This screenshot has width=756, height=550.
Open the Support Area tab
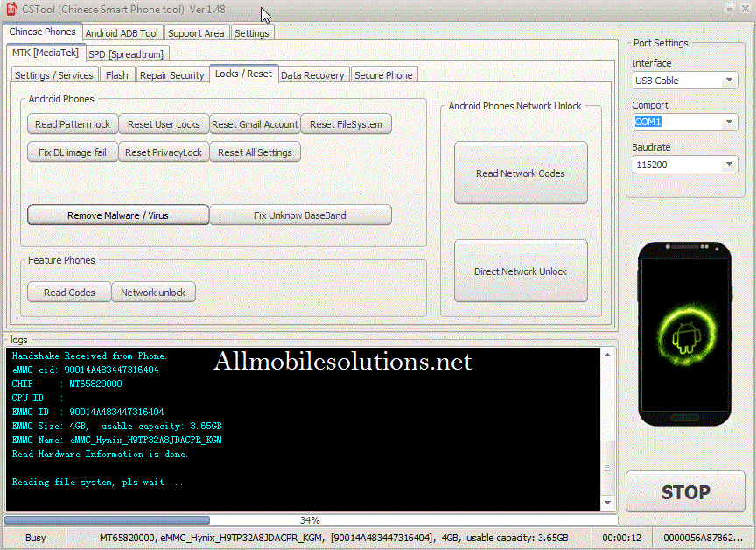pyautogui.click(x=196, y=33)
